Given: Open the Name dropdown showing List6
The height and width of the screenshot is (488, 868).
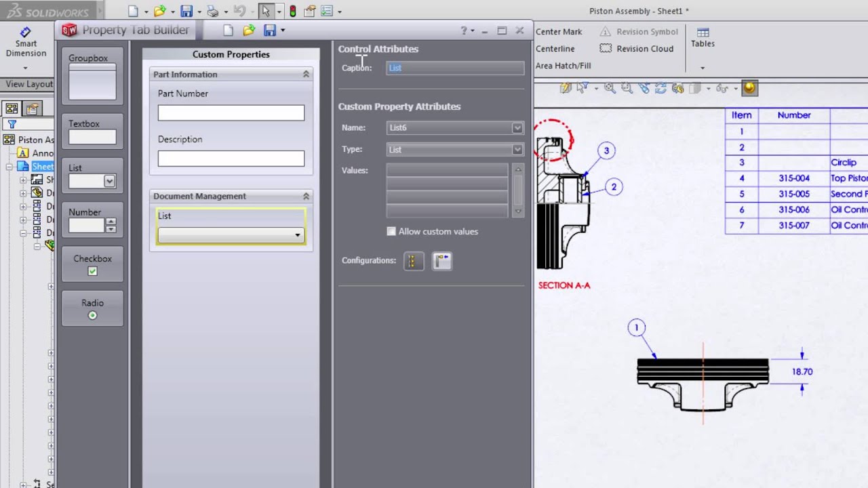Looking at the screenshot, I should click(517, 127).
